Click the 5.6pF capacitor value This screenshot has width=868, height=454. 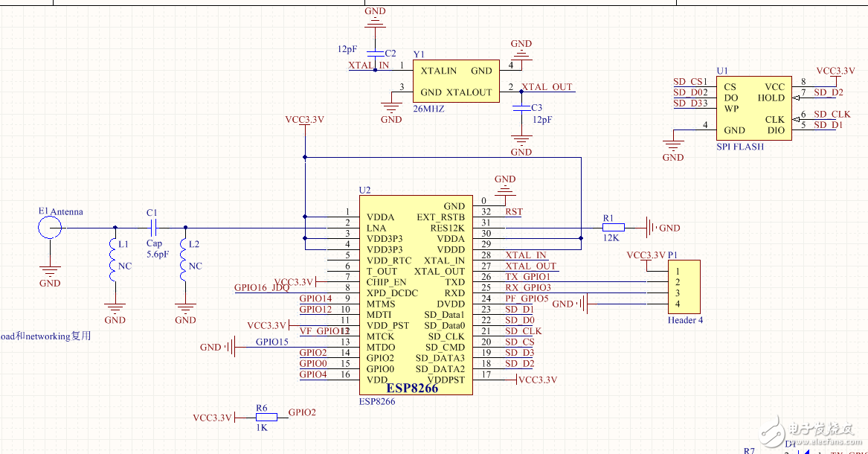(158, 255)
